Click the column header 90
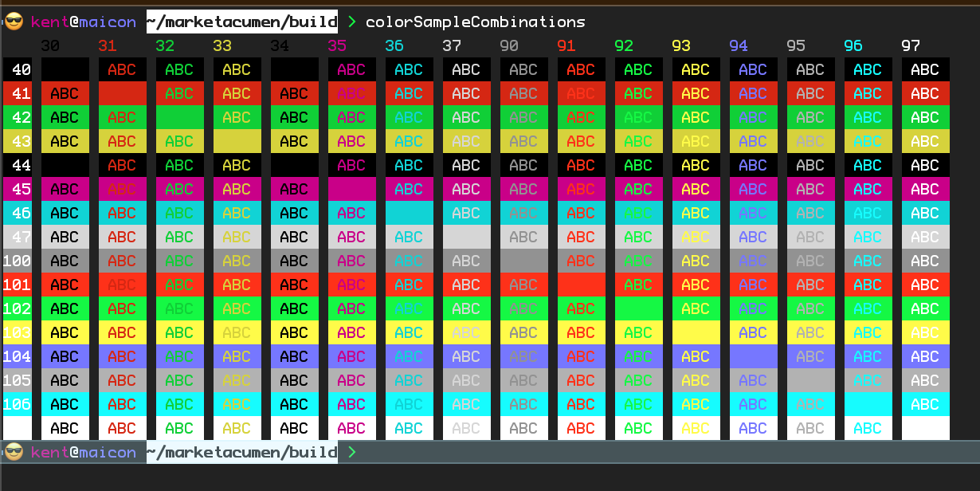The width and height of the screenshot is (980, 491). 509,45
